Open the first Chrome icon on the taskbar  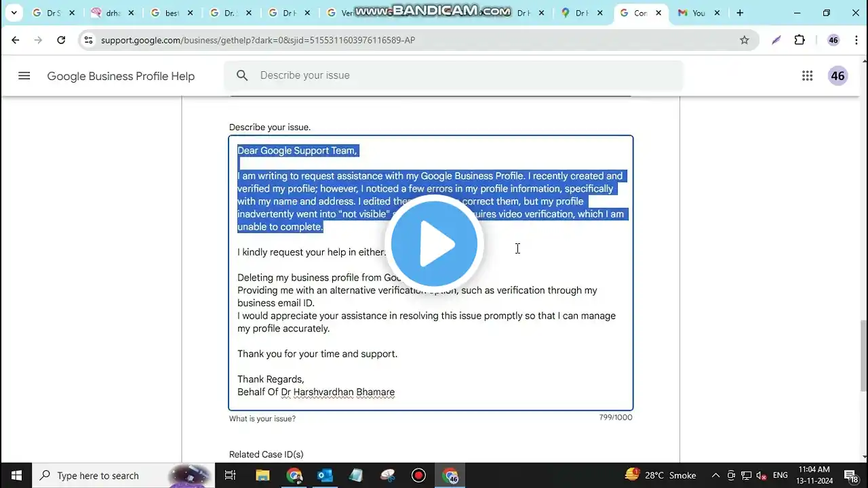[x=294, y=475]
